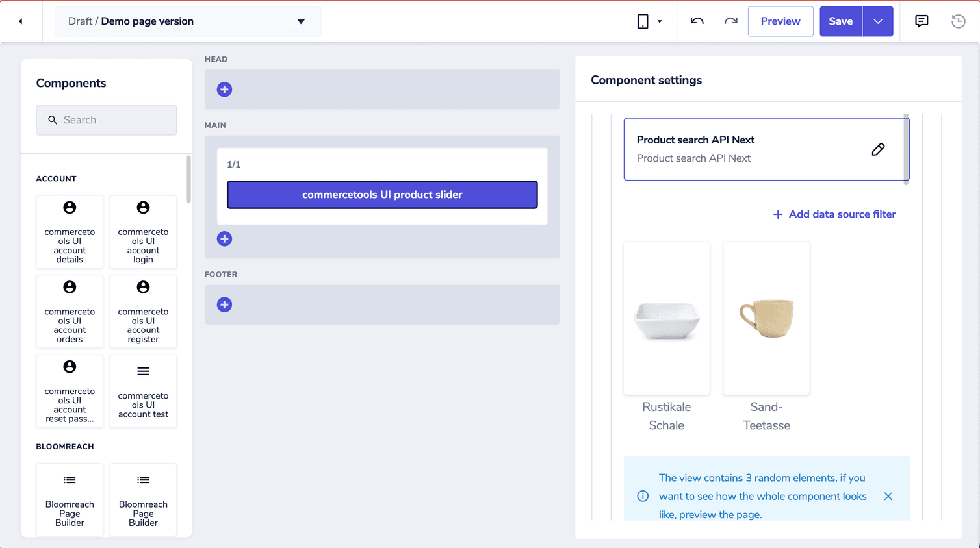
Task: Click the redo arrow icon
Action: coord(730,21)
